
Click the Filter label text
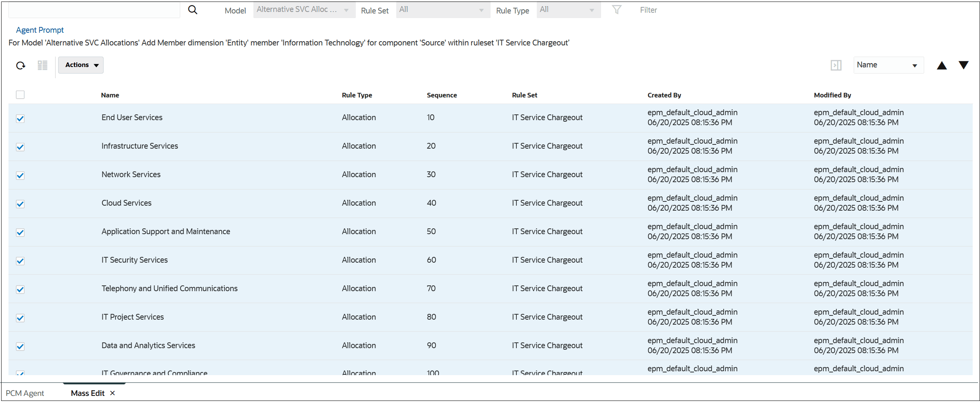648,10
